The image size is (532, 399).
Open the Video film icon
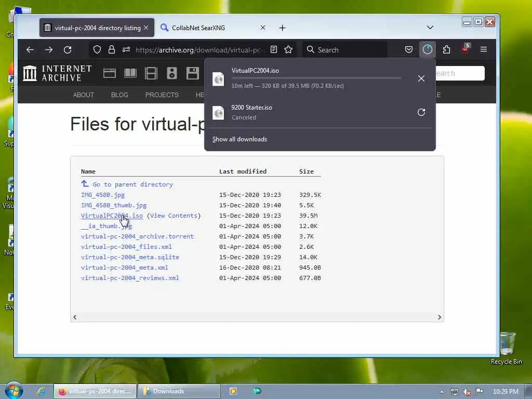coord(151,73)
